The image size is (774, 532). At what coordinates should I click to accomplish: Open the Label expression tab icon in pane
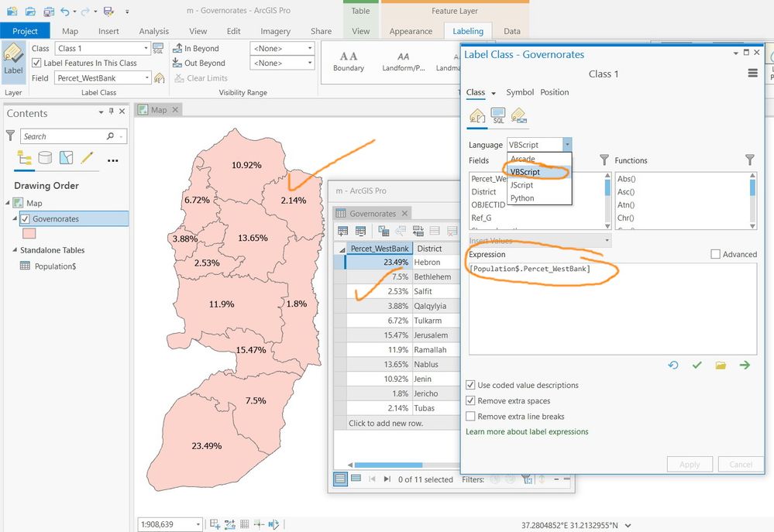pos(477,115)
